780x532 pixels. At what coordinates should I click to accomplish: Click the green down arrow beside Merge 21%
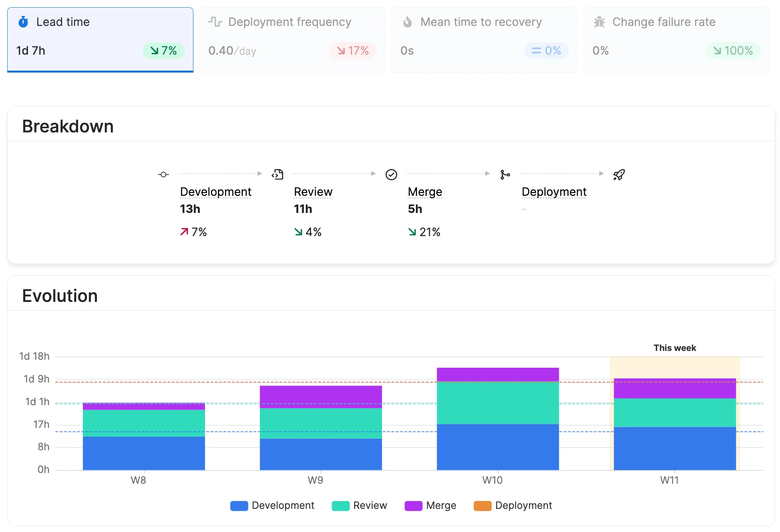point(412,232)
